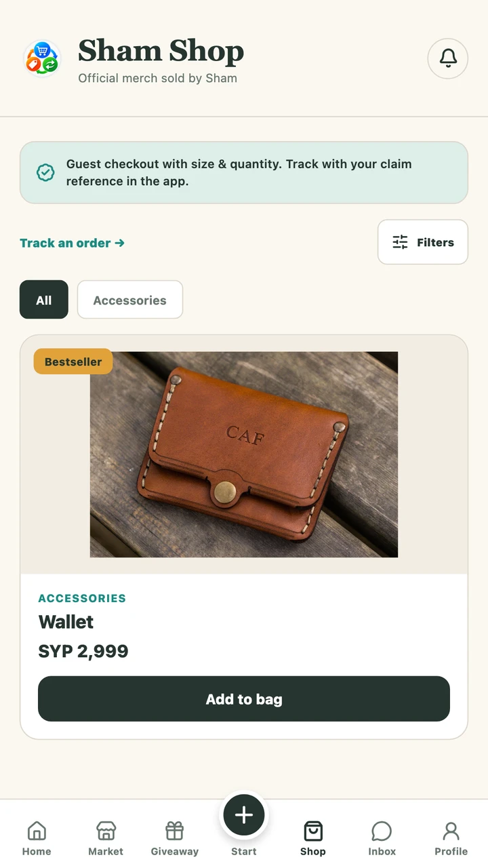Open the Giveaway gift icon

click(x=175, y=831)
